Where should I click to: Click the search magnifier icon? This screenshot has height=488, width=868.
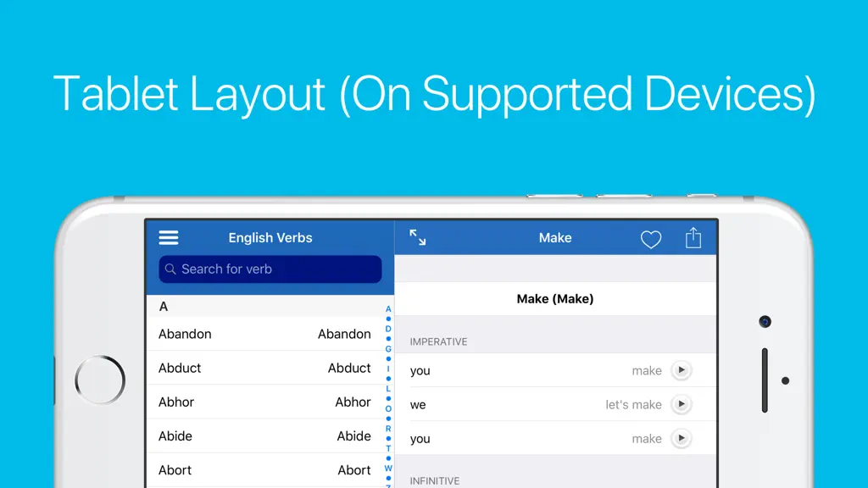170,269
